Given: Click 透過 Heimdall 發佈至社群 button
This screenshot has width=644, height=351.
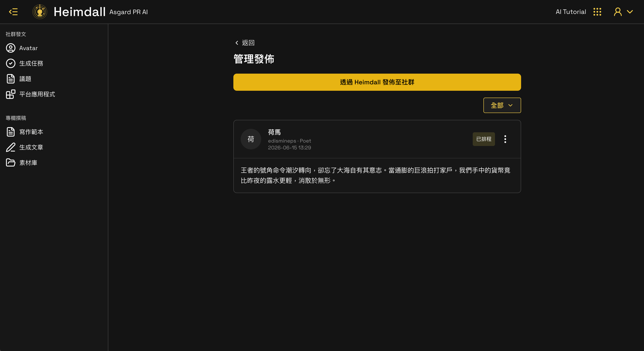Looking at the screenshot, I should (377, 82).
